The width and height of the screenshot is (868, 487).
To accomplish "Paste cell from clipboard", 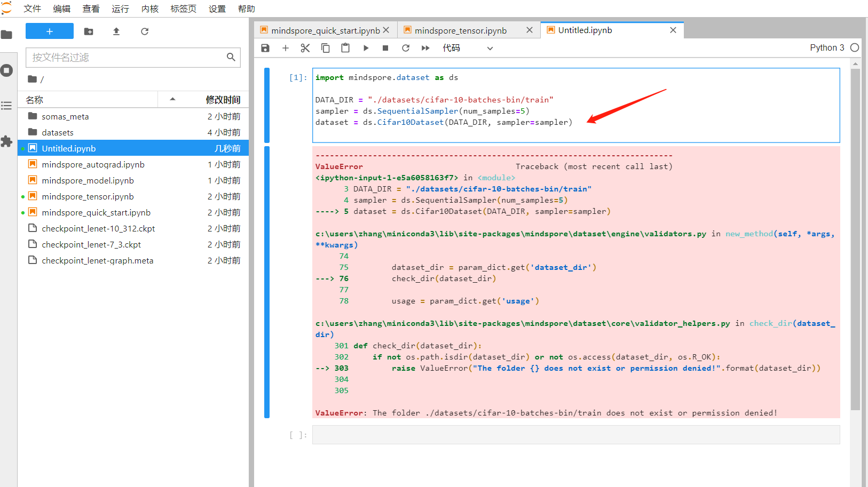I will click(x=345, y=48).
